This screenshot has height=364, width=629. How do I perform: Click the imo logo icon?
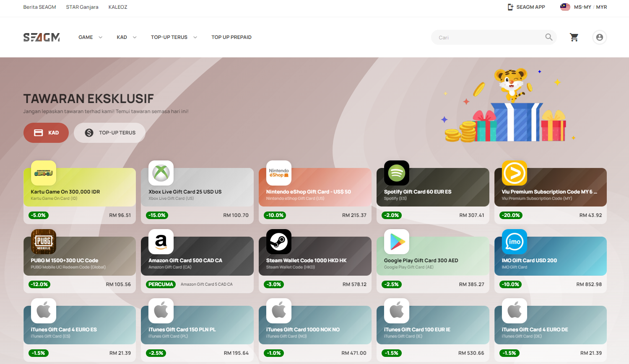pyautogui.click(x=515, y=242)
